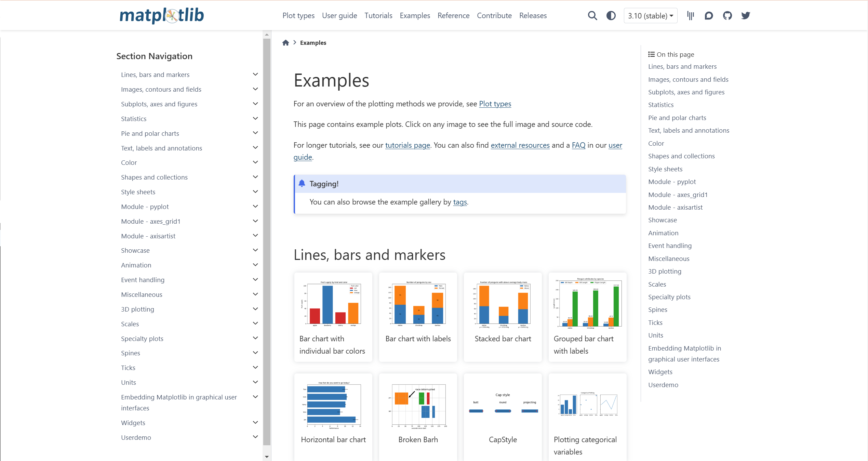Open the Releases menu

tap(533, 16)
